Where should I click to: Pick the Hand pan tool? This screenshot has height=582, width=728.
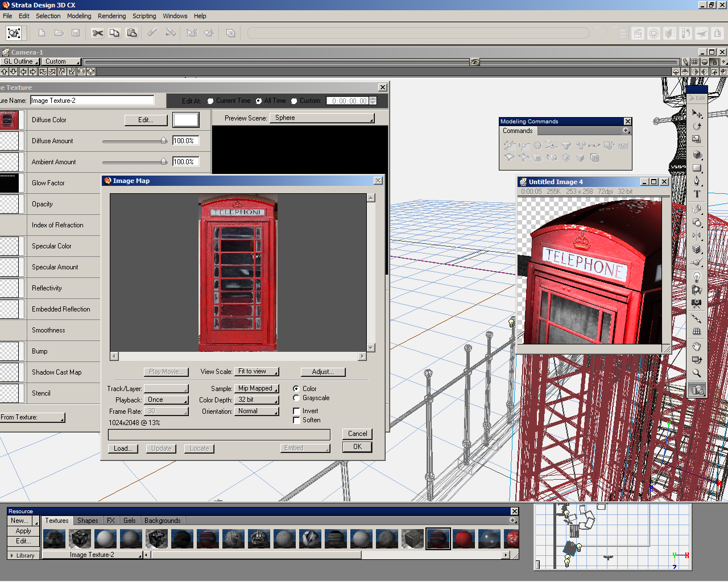point(697,346)
